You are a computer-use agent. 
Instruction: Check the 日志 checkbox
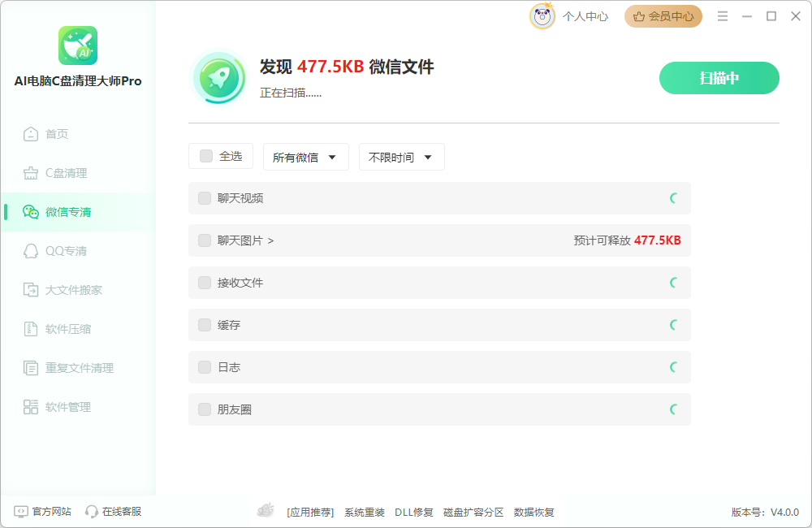205,367
